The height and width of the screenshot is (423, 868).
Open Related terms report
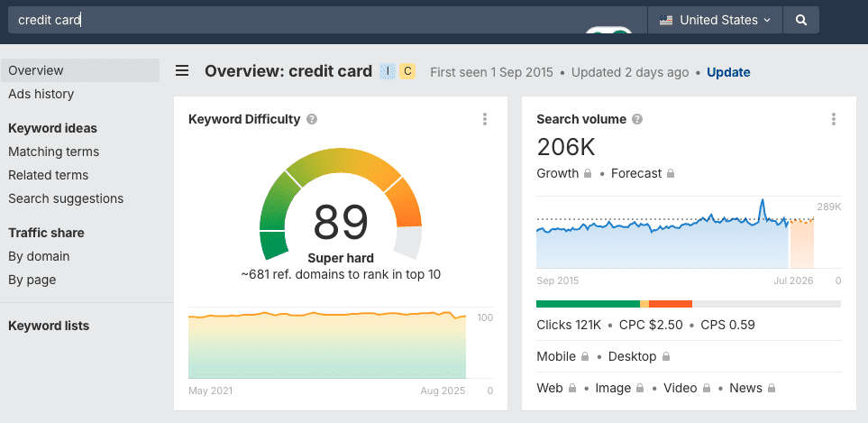coord(48,175)
